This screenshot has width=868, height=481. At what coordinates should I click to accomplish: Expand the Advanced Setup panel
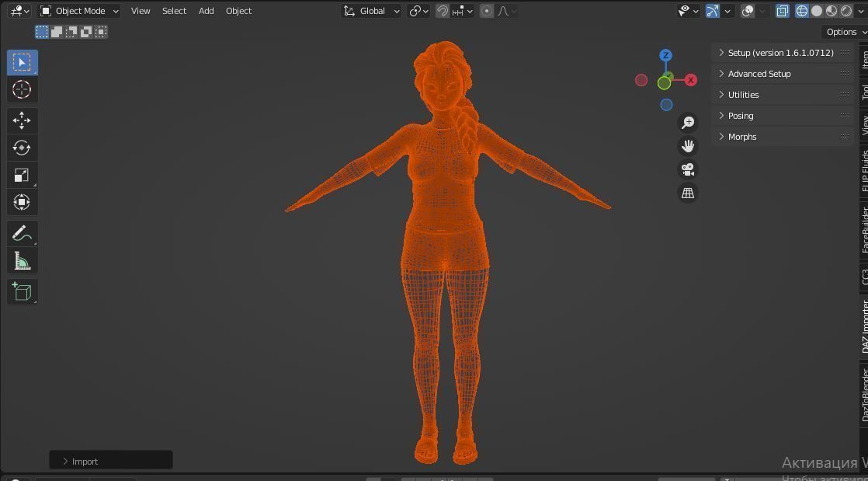[x=783, y=74]
